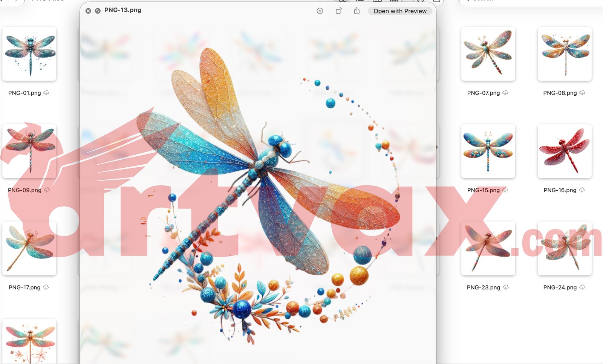Download PNG-01.png using its cloud icon
The image size is (603, 364).
[x=46, y=93]
